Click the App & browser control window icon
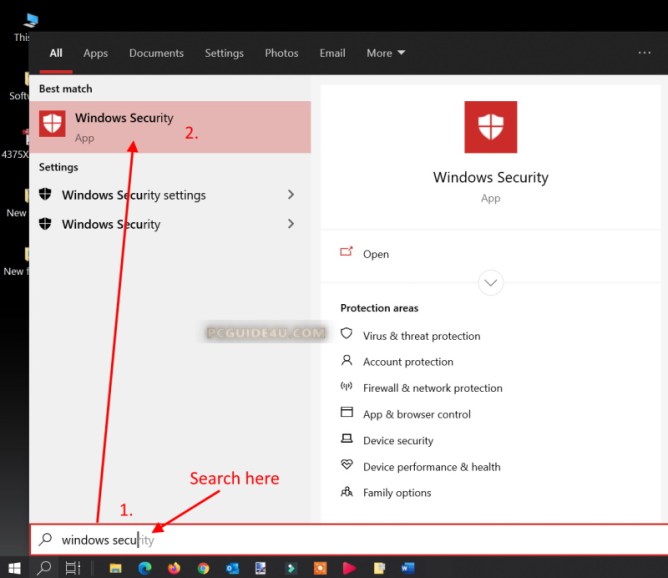668x578 pixels. [346, 412]
